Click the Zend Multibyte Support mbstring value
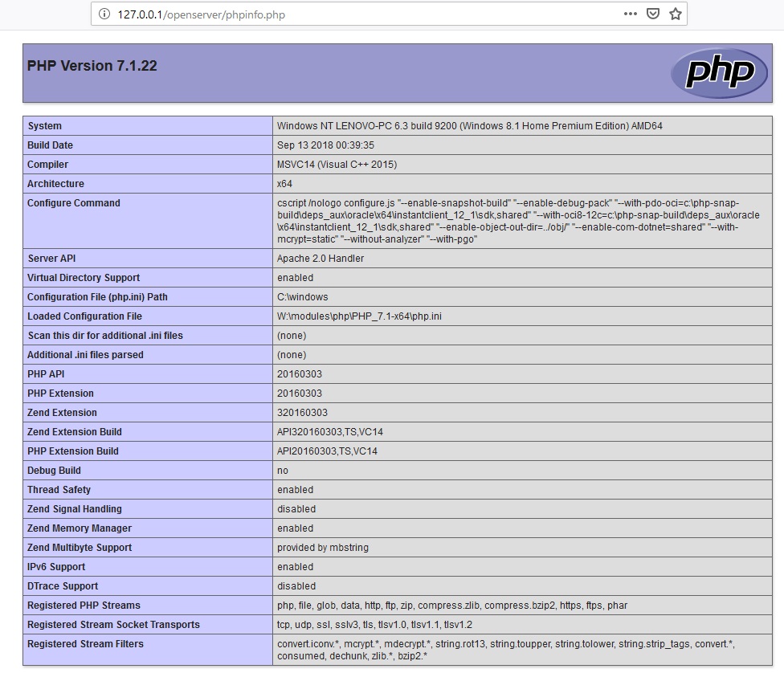 pyautogui.click(x=323, y=548)
